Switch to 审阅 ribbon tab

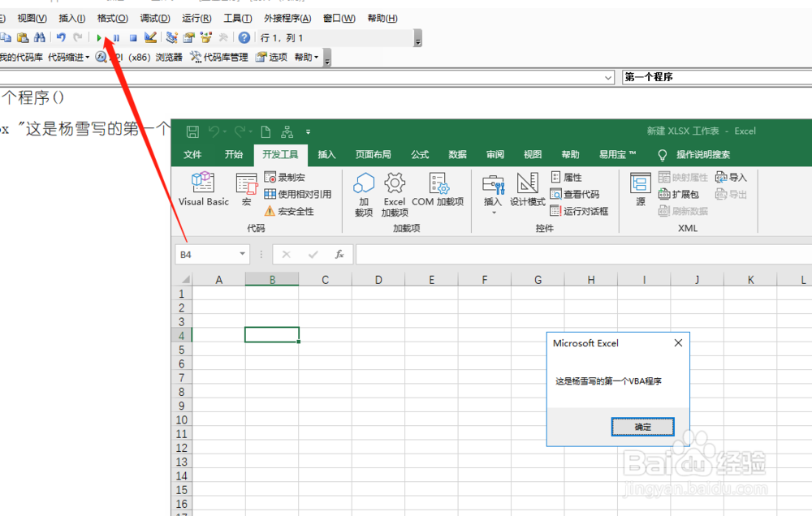(x=495, y=154)
